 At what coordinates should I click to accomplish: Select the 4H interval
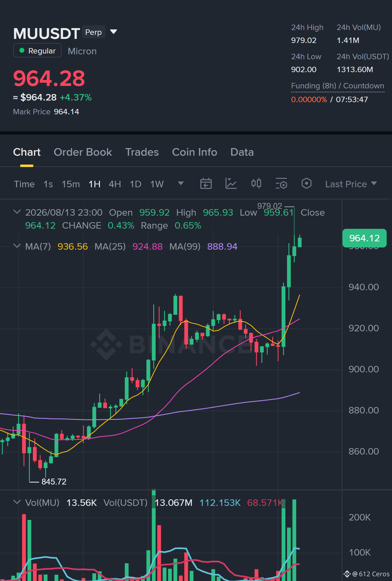[115, 184]
